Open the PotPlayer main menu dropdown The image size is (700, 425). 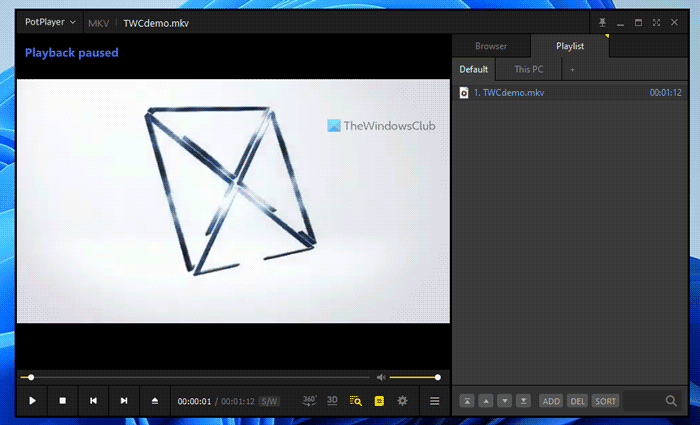click(x=50, y=21)
